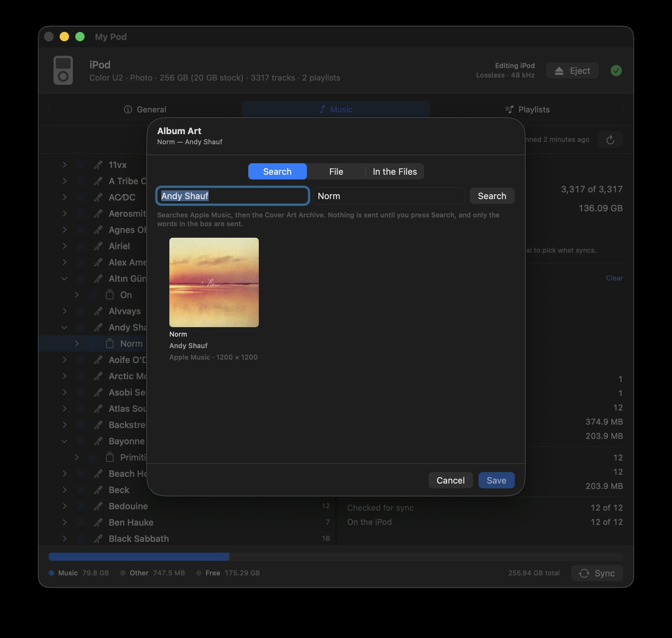Switch to the General tab

tap(145, 110)
